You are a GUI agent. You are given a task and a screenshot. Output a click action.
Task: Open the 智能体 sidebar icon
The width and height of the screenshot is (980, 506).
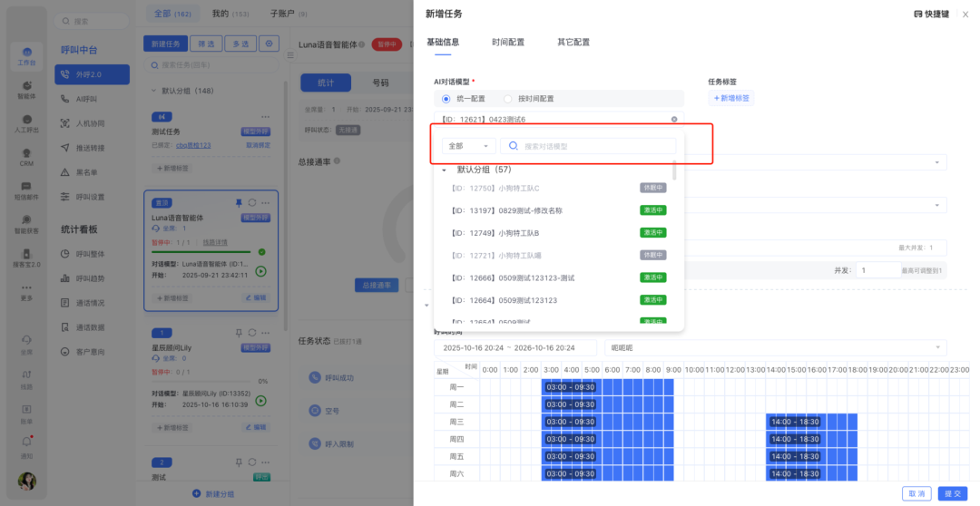coord(26,89)
